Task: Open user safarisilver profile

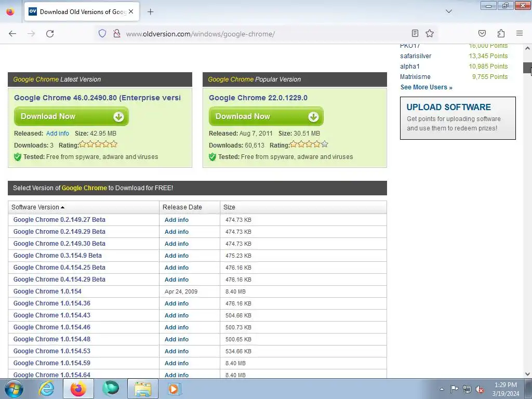Action: [x=416, y=56]
